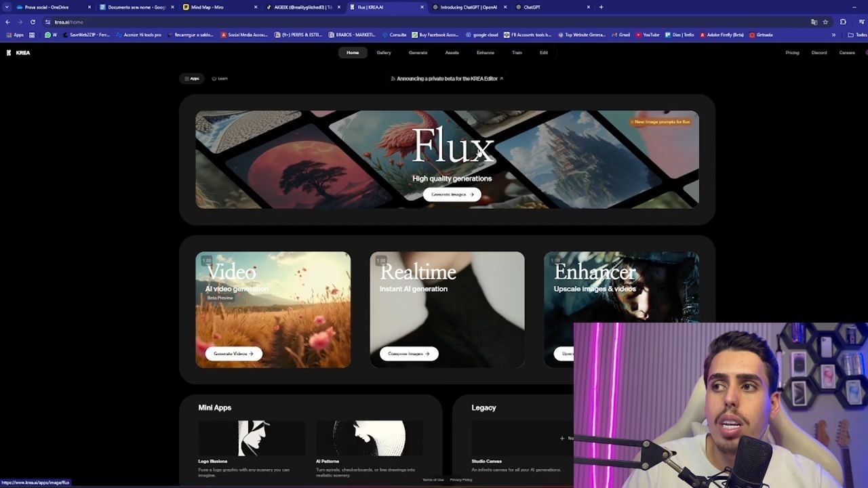Open the Video AI generation card
Screen dimensions: 868x488
(273, 310)
